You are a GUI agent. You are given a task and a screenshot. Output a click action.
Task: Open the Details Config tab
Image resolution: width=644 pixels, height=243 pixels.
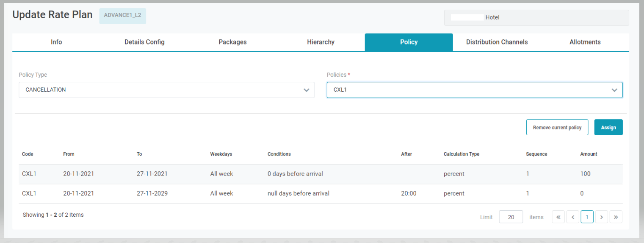click(x=144, y=42)
